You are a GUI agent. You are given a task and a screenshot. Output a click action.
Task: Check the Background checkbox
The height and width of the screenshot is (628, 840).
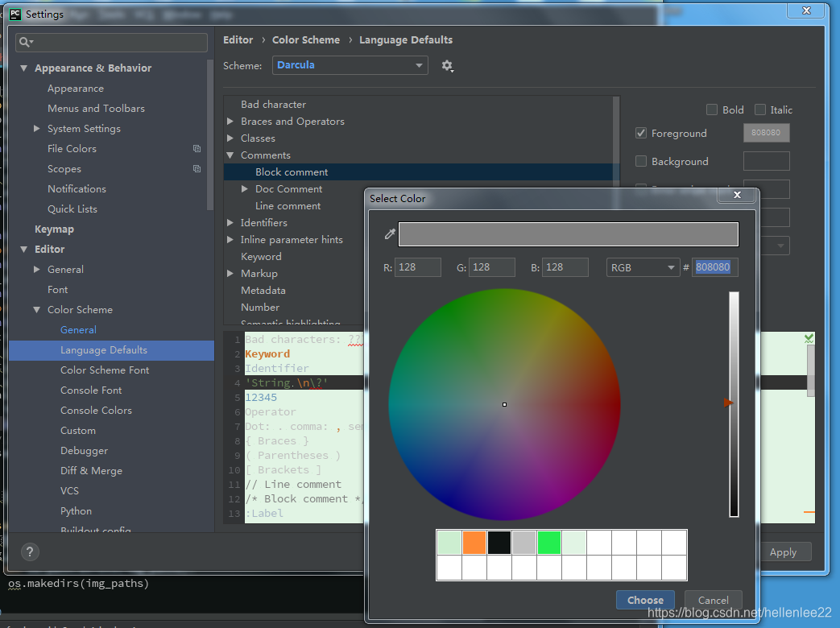point(641,161)
